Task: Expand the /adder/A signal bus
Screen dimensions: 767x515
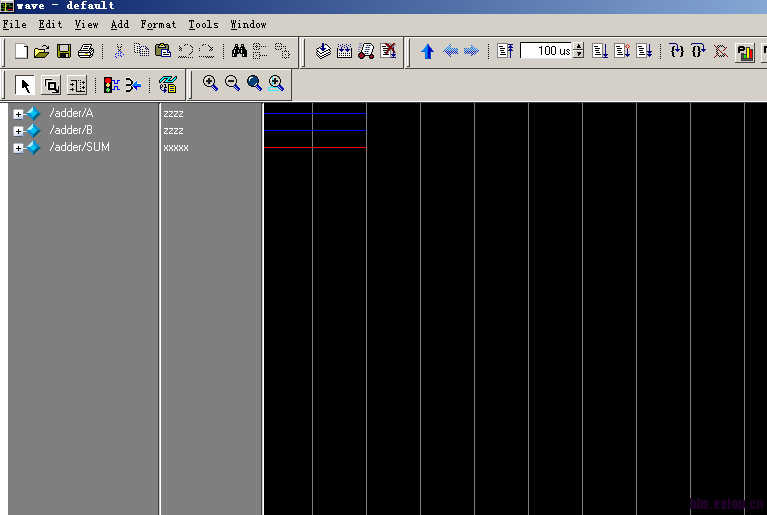Action: click(18, 114)
